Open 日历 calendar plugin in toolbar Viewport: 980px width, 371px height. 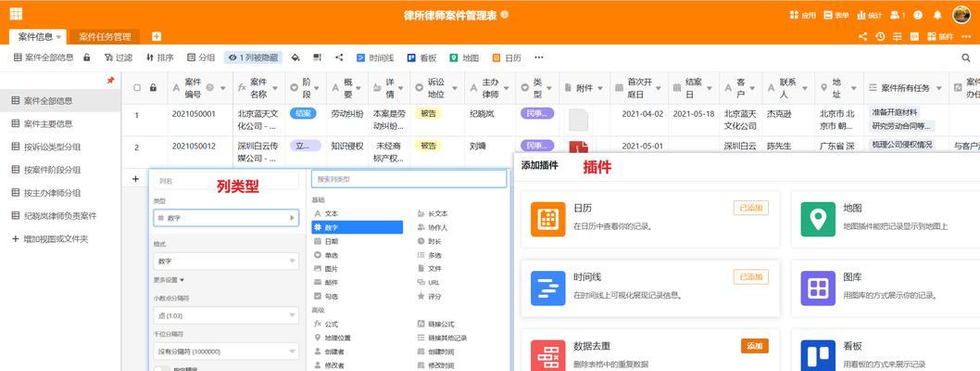tap(507, 58)
